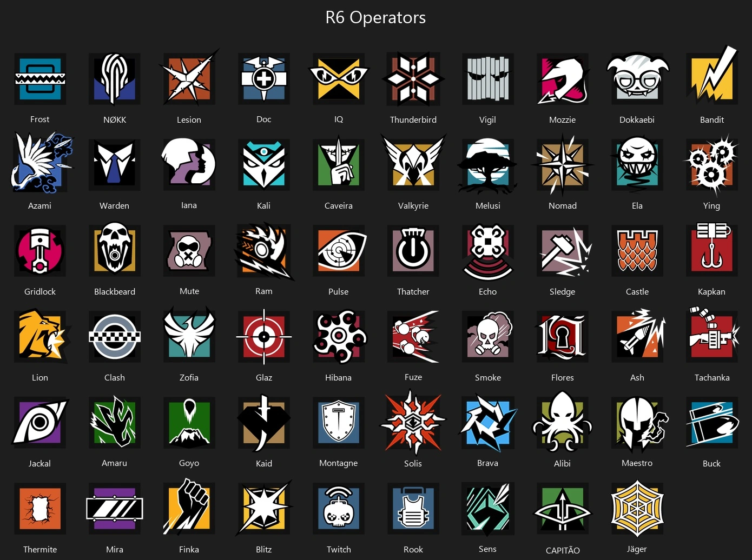Select the Thermite operator icon
The width and height of the screenshot is (752, 560).
tap(40, 509)
